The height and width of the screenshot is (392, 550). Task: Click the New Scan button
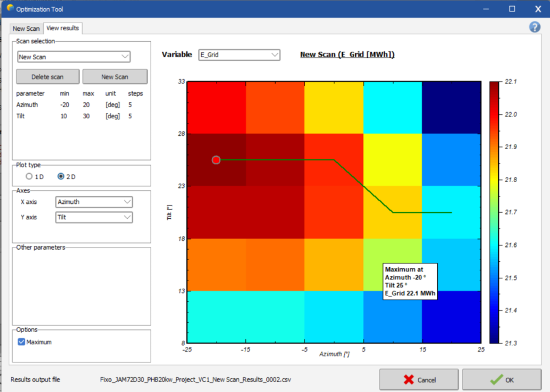[114, 76]
